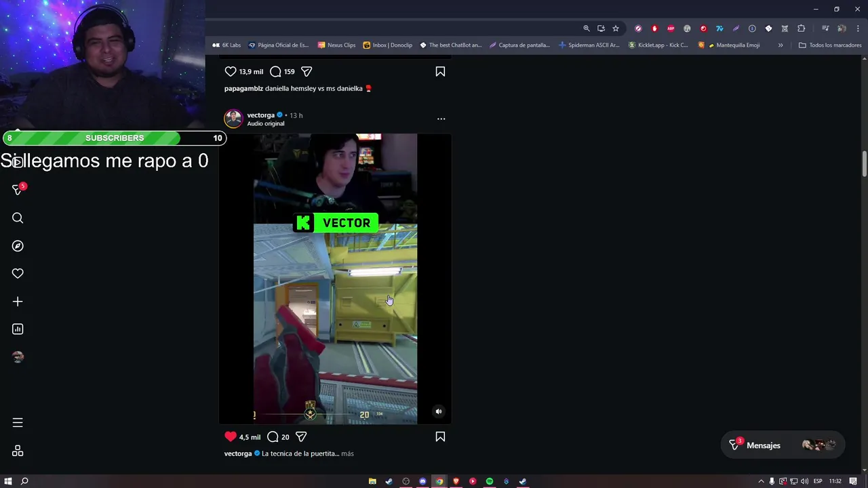Open the Nexus Clips bookmark
The height and width of the screenshot is (488, 868).
point(336,45)
